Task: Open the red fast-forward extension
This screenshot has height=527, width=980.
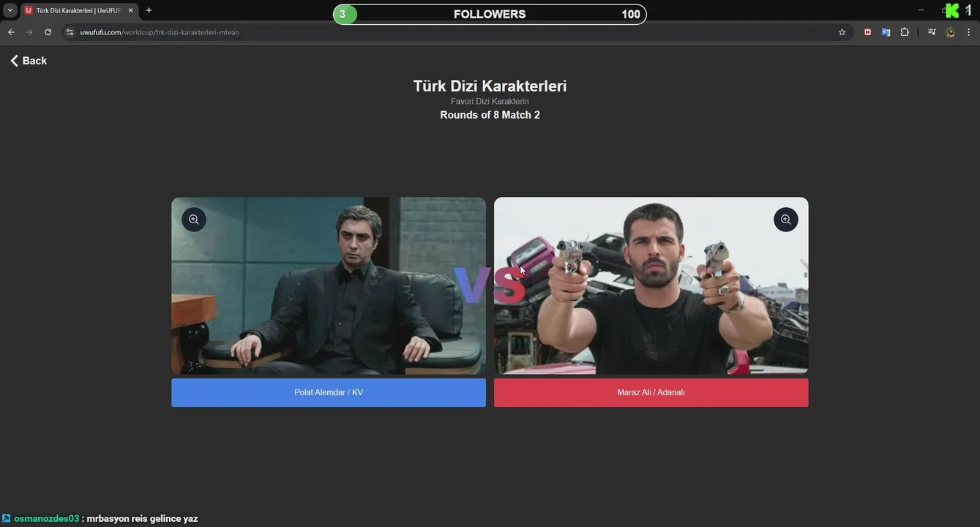Action: click(867, 32)
